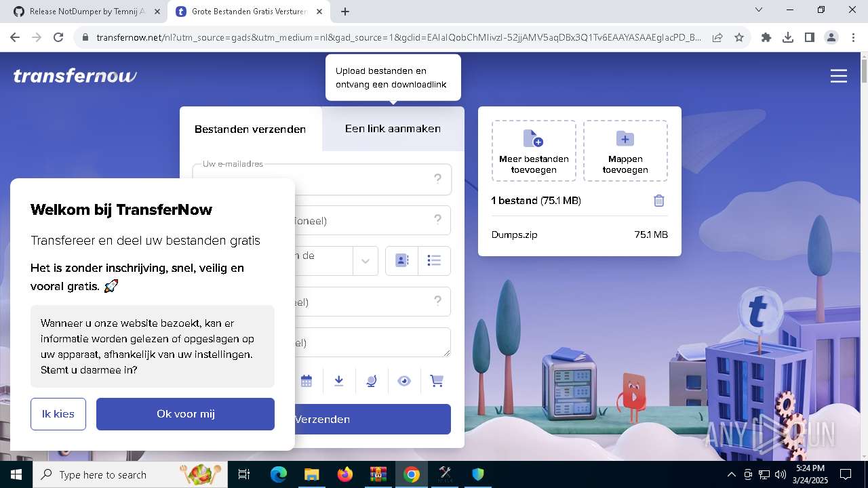Accept cookies with Ok voor mij
Viewport: 868px width, 488px height.
[x=186, y=413]
